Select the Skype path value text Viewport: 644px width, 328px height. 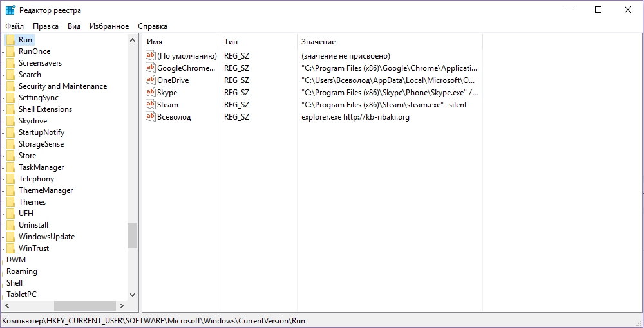[390, 93]
